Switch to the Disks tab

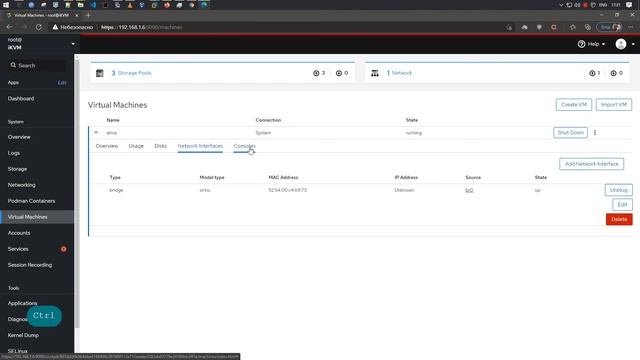tap(160, 146)
